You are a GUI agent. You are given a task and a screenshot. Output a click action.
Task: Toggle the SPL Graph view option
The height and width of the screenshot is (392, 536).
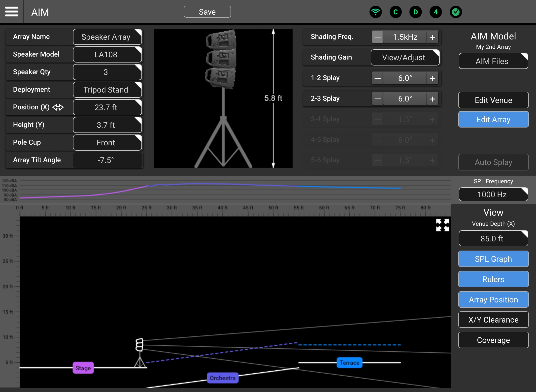click(x=493, y=259)
